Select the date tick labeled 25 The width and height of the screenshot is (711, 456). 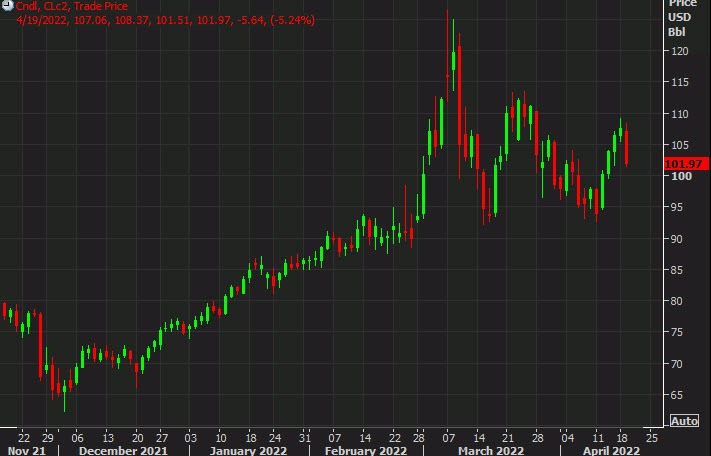(x=651, y=436)
